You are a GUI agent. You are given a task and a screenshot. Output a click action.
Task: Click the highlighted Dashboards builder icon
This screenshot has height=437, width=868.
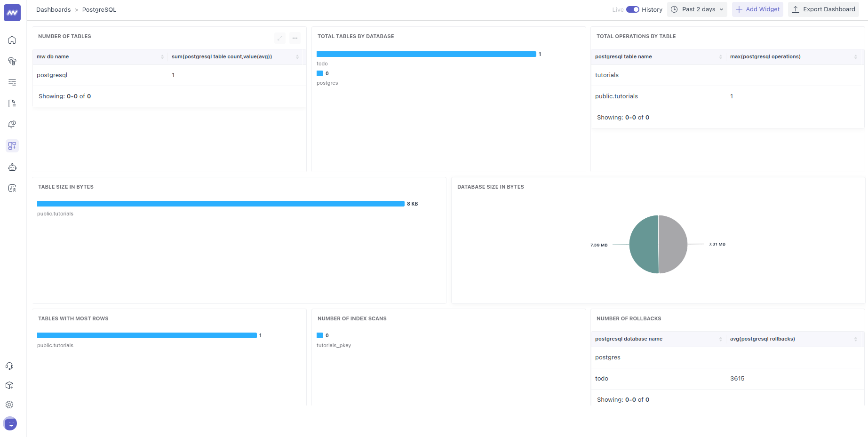point(12,146)
